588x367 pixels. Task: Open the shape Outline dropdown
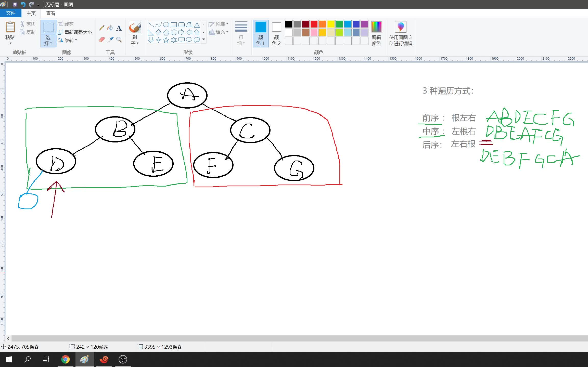(x=219, y=24)
